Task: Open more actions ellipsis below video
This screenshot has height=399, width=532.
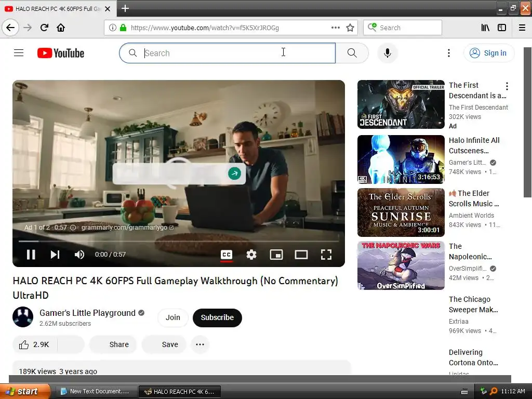Action: [200, 345]
